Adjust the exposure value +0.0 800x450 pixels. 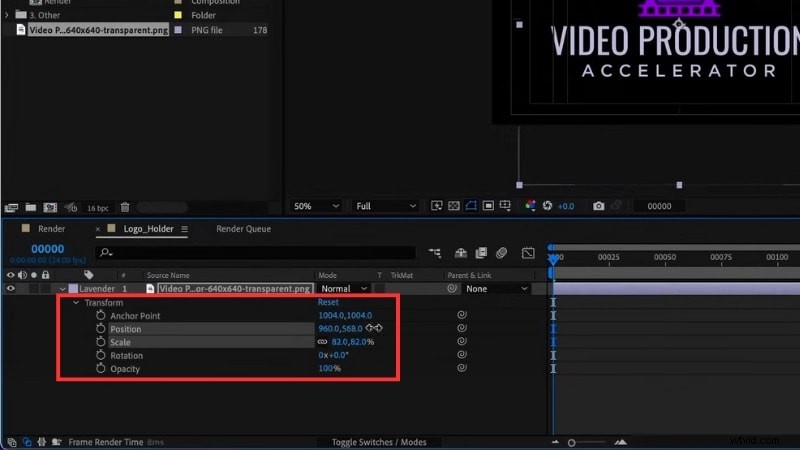566,206
